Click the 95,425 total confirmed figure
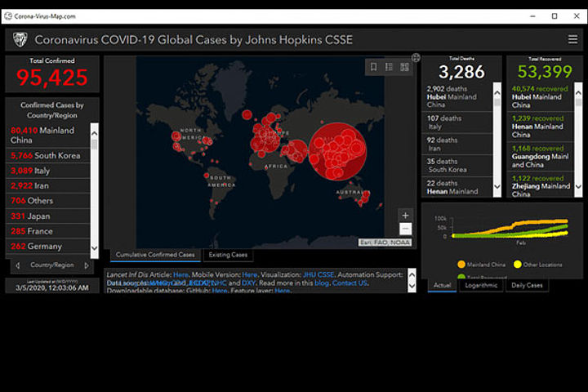The width and height of the screenshot is (588, 392). (51, 78)
